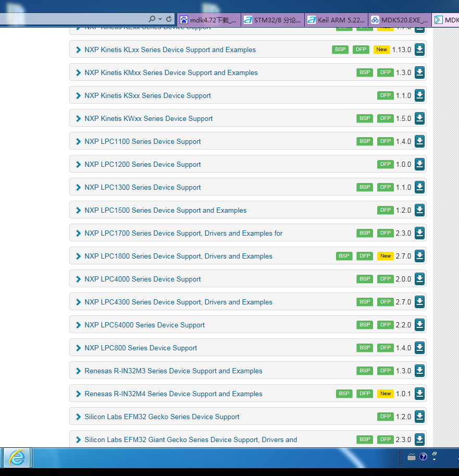Viewport: 459px width, 476px height.
Task: Click the taskbar help question mark icon
Action: click(423, 457)
